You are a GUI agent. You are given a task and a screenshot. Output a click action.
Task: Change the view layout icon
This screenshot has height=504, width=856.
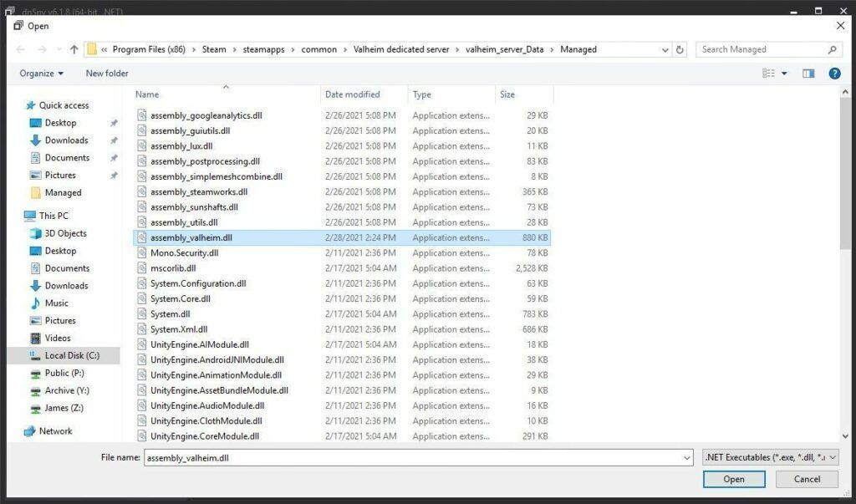[x=769, y=74]
